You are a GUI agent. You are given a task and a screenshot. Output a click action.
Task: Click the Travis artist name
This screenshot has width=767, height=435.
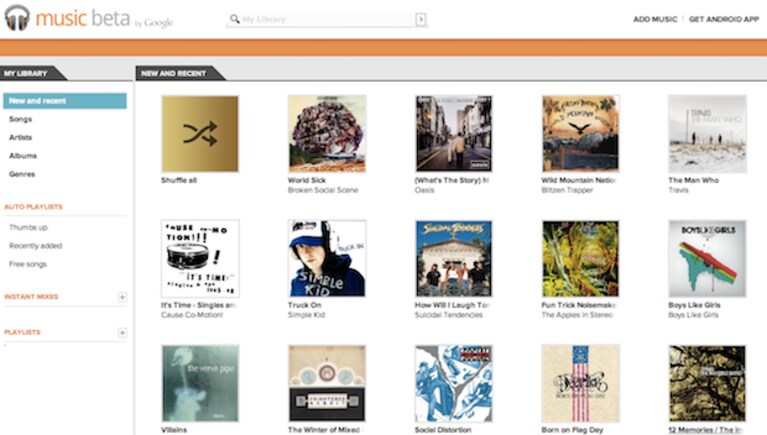pos(678,190)
